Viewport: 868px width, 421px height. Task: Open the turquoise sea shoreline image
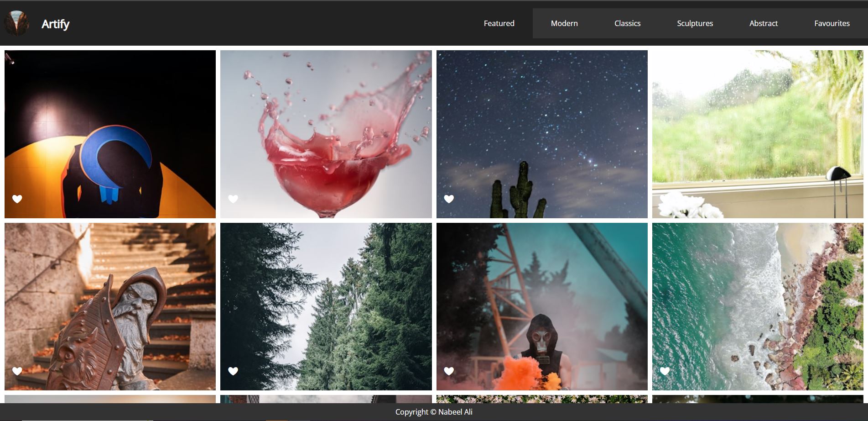click(758, 306)
